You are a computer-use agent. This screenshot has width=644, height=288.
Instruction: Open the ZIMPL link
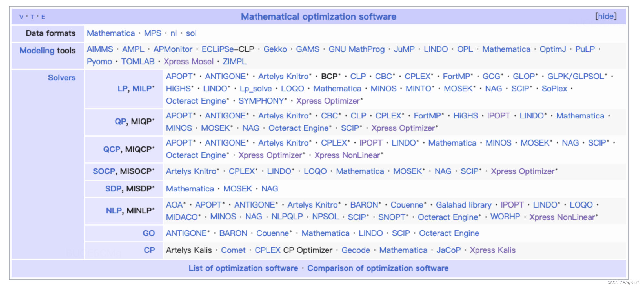[235, 62]
